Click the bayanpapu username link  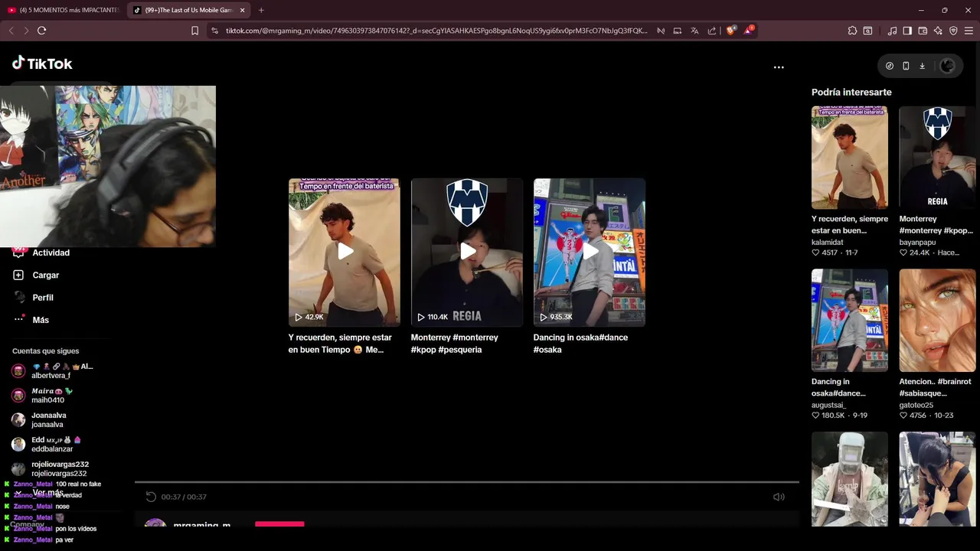[x=917, y=243]
